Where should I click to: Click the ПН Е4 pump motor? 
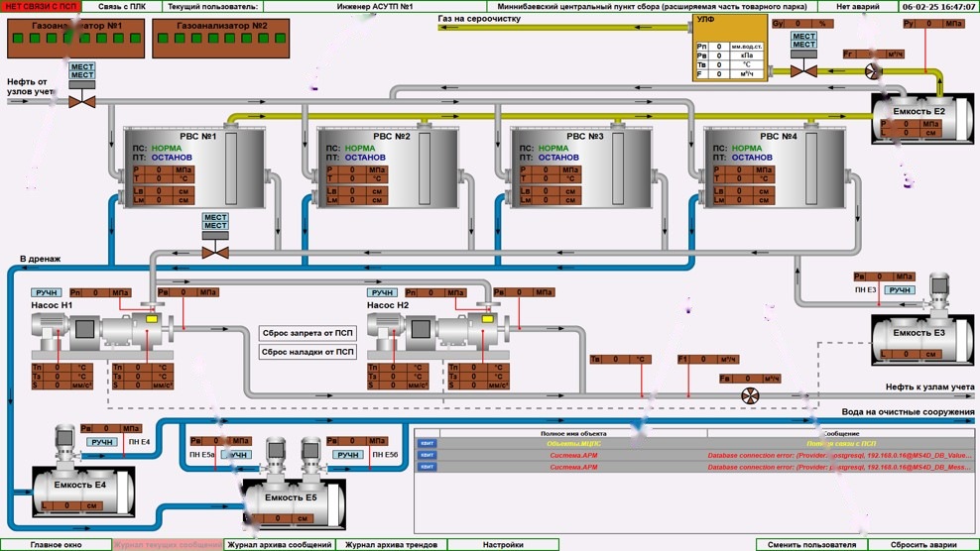(65, 445)
